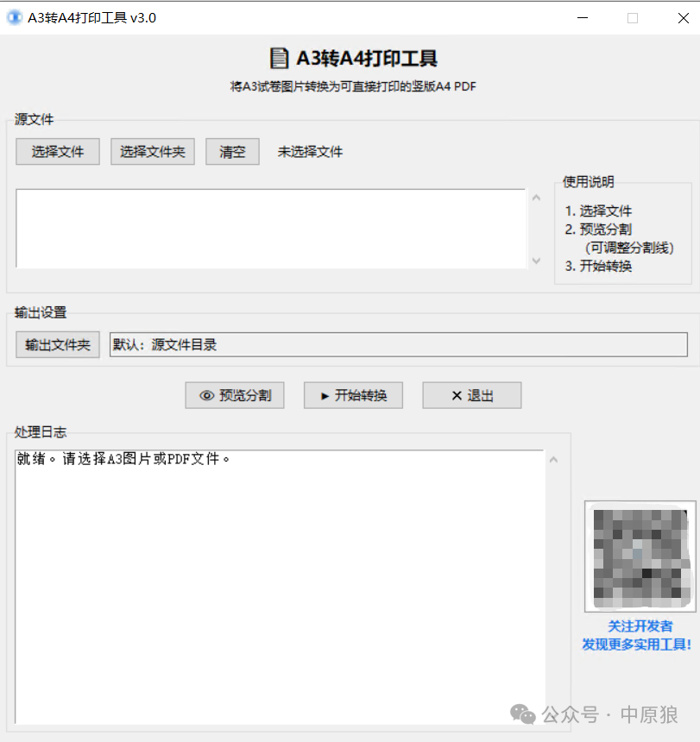The width and height of the screenshot is (700, 742).
Task: Click the note (可调整分割线)
Action: [629, 248]
